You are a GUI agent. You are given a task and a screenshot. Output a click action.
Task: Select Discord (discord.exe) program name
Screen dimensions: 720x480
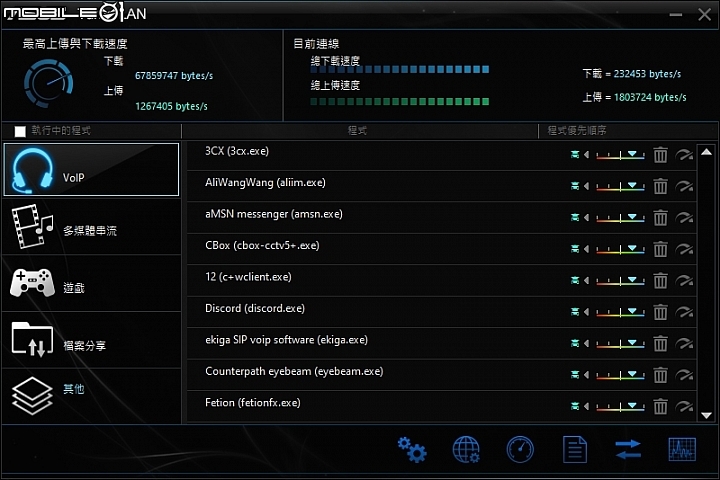point(255,308)
